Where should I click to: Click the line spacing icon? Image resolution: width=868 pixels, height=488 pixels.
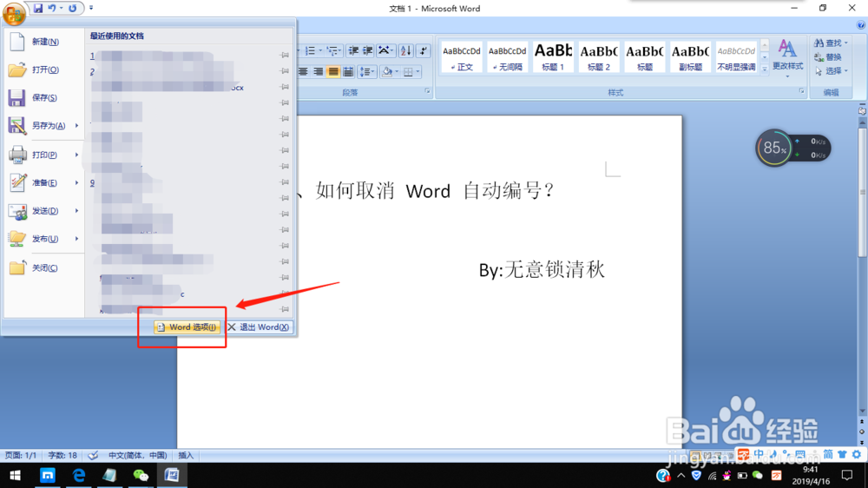(x=366, y=71)
